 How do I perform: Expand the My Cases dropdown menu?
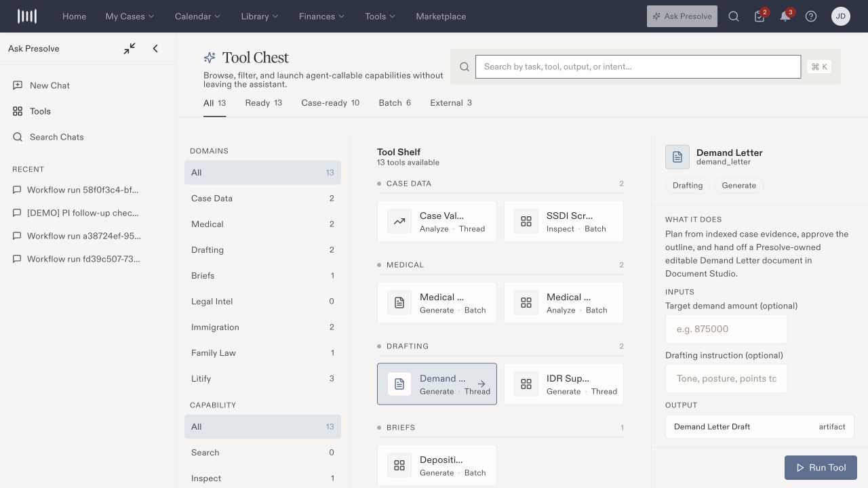130,16
